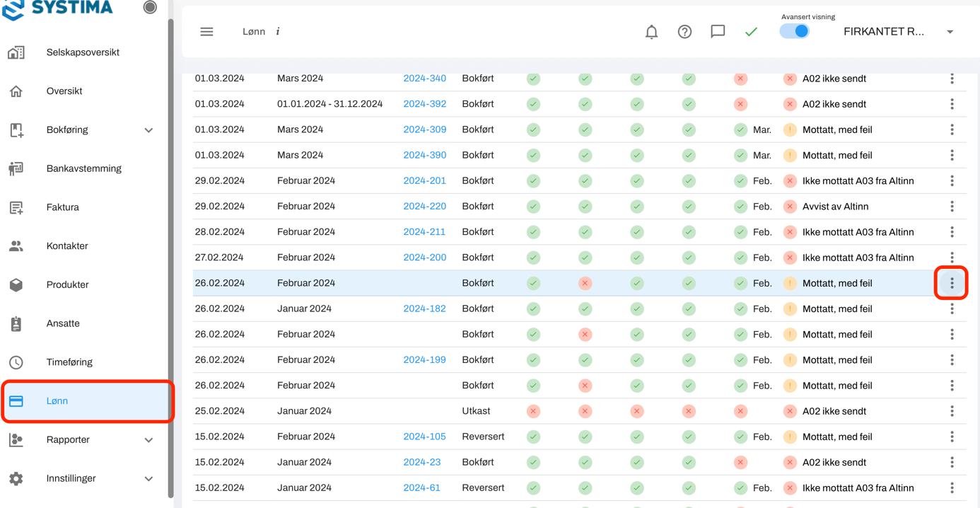Click '01.01.2024 - 31.12.2024' period cell
The image size is (980, 508).
point(329,104)
